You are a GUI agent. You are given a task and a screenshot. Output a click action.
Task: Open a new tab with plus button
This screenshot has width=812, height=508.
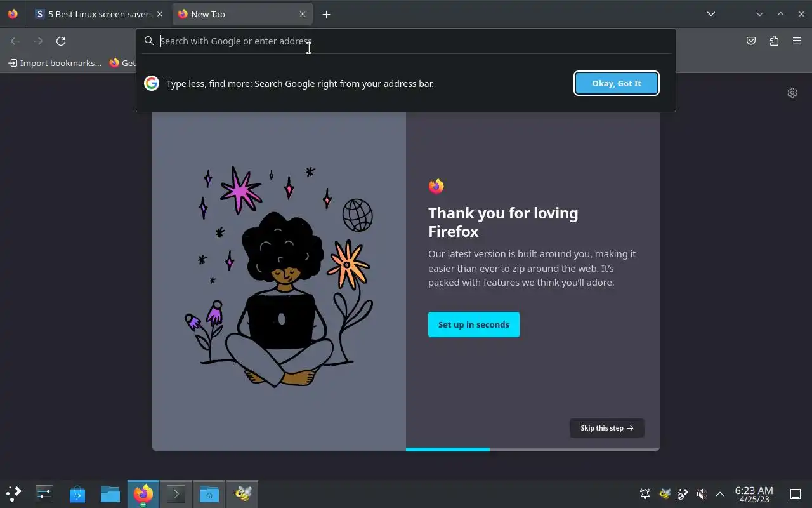[x=326, y=14]
